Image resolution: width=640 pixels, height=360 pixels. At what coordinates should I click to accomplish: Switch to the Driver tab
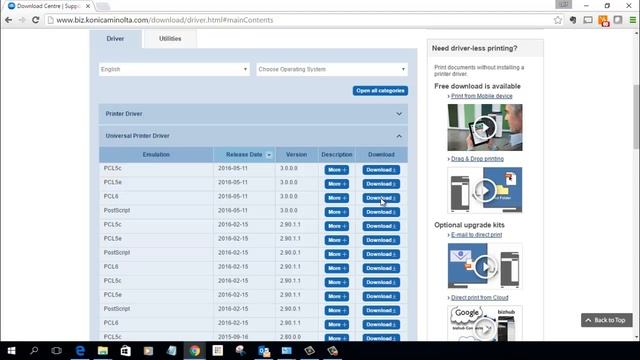(115, 39)
